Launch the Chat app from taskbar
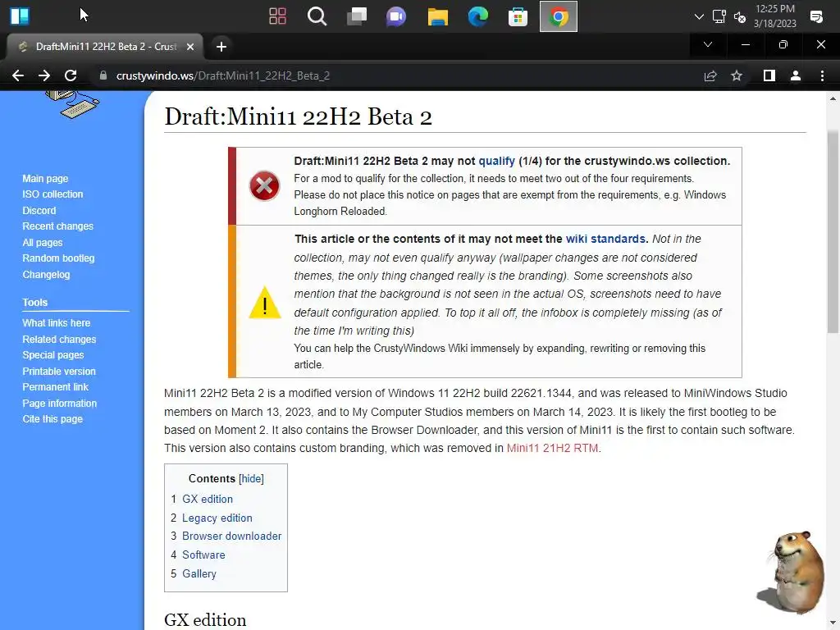 click(396, 16)
